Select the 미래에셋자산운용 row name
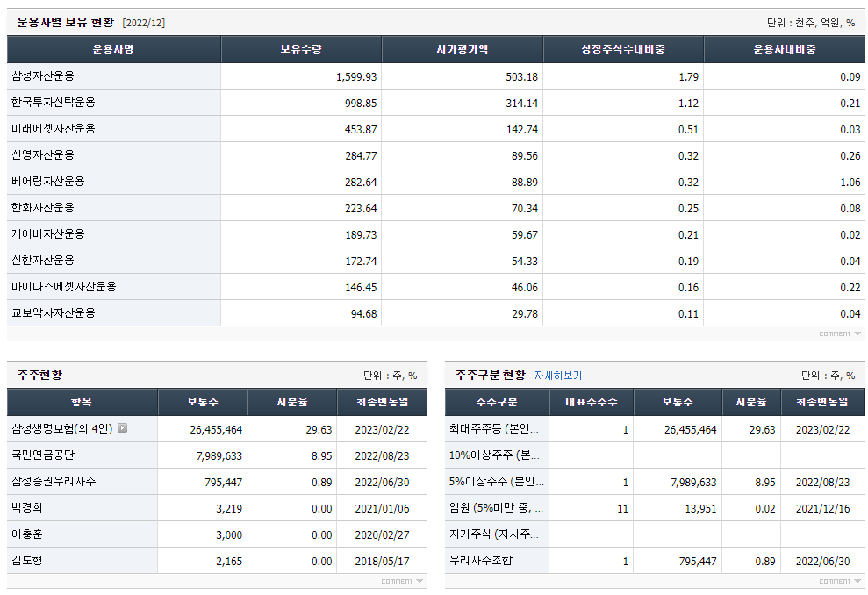The image size is (868, 595). click(54, 128)
